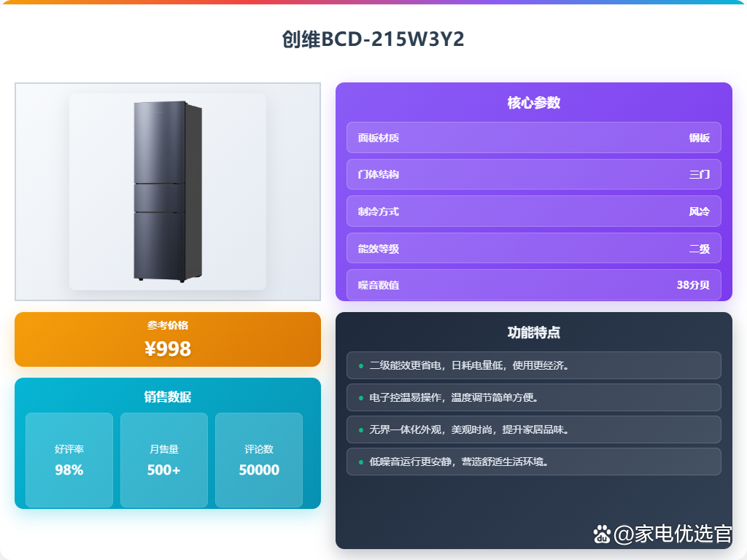747x560 pixels.
Task: Select the 门体结构 三门 parameter row
Action: coord(533,174)
